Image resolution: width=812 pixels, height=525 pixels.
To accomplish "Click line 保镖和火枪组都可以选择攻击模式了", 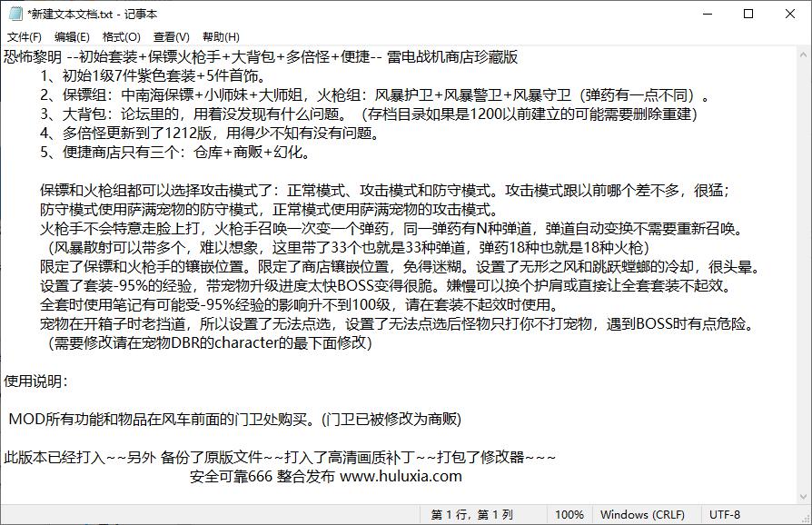I will pos(385,191).
